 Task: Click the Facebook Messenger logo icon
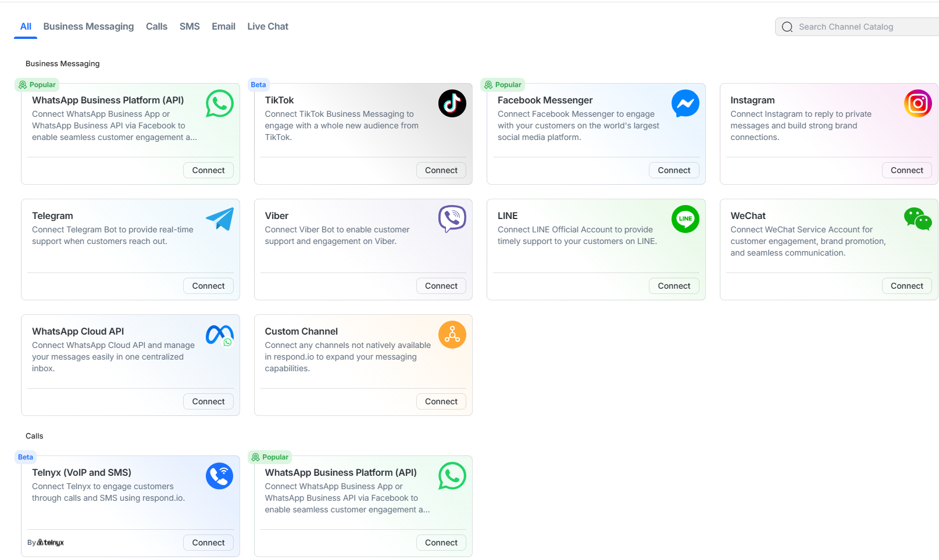[x=685, y=103]
